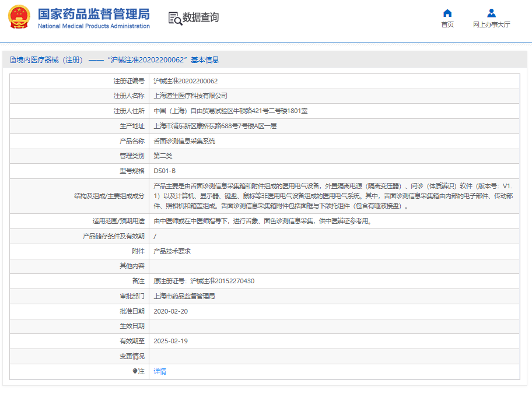Viewport: 532px width, 394px height.
Task: Open the 详情 link
Action: pyautogui.click(x=160, y=371)
